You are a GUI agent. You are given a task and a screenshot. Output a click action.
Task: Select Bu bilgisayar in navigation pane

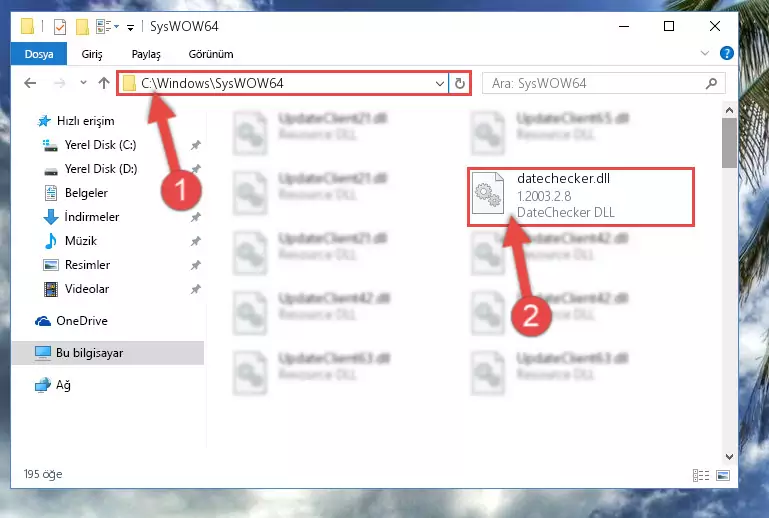[x=107, y=353]
